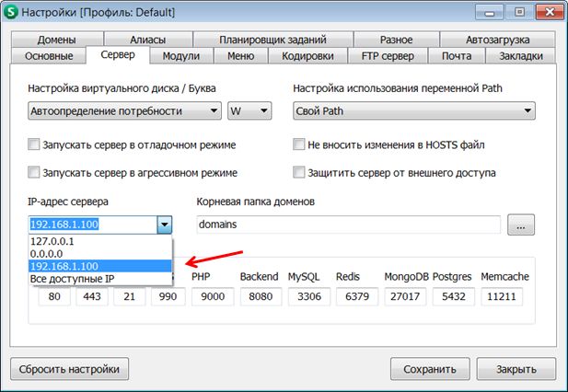The height and width of the screenshot is (392, 568).
Task: Enable 'Запускать сервер в отладочном режиме' checkbox
Action: 34,145
